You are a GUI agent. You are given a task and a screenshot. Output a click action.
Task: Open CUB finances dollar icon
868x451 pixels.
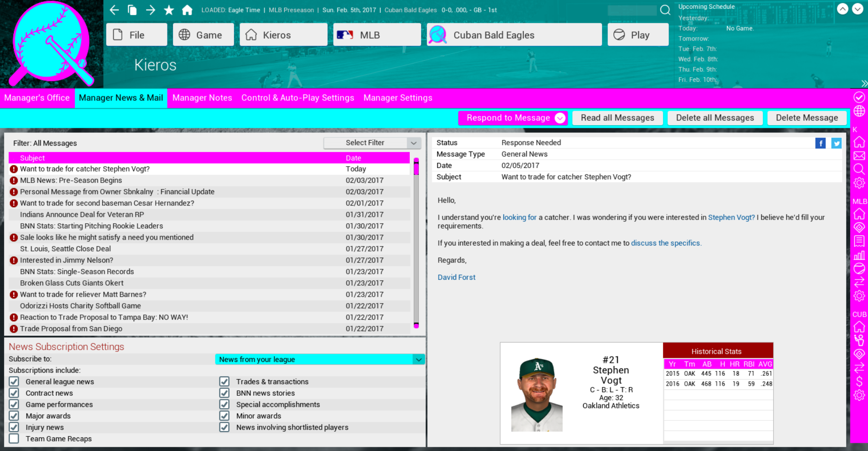859,381
